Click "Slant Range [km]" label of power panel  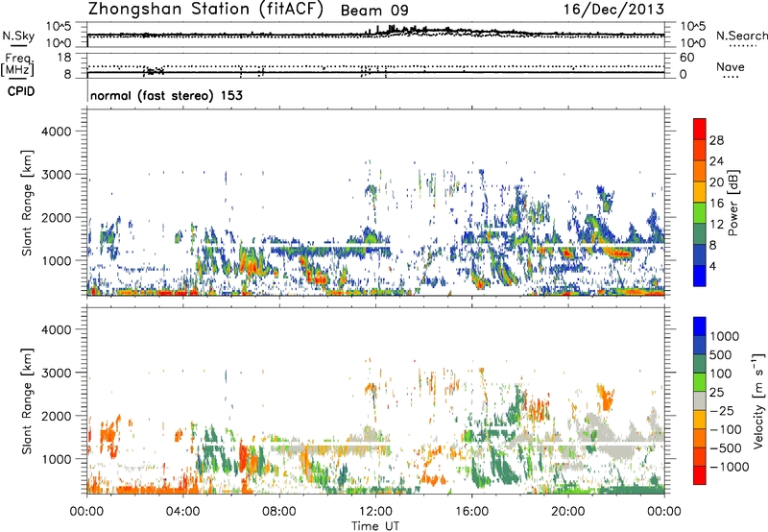(x=27, y=203)
